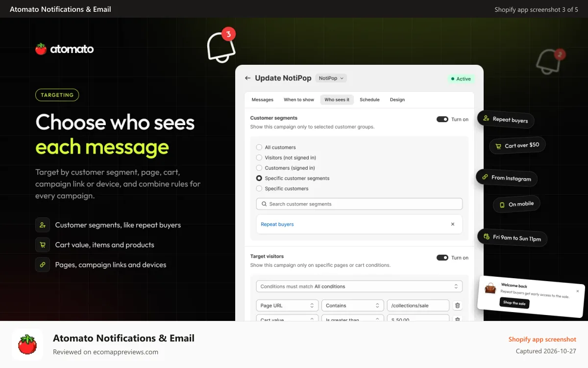The image size is (588, 368).
Task: Close the Welcome back popup
Action: click(x=577, y=291)
